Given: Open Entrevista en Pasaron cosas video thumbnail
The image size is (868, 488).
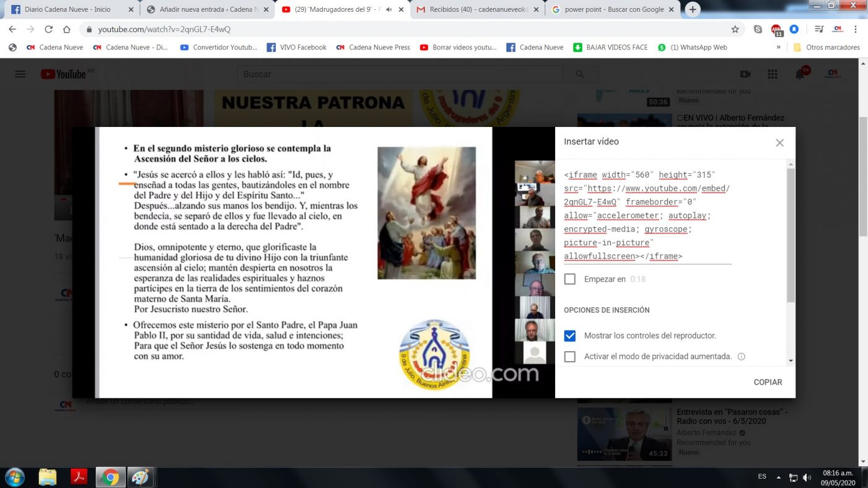Looking at the screenshot, I should [x=625, y=434].
